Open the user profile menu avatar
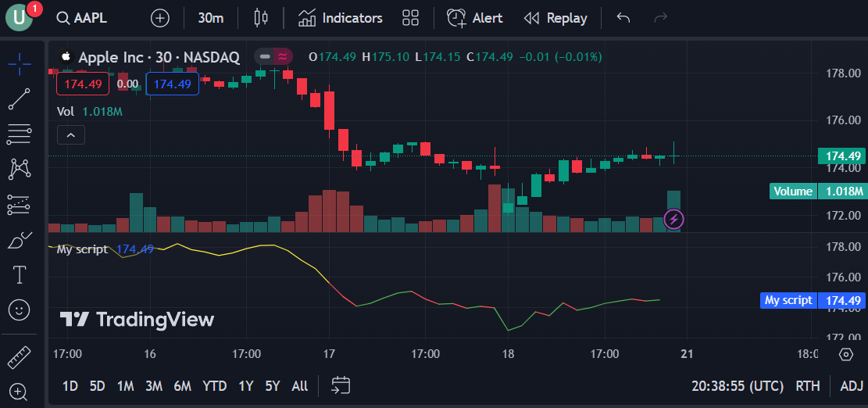 click(x=19, y=18)
